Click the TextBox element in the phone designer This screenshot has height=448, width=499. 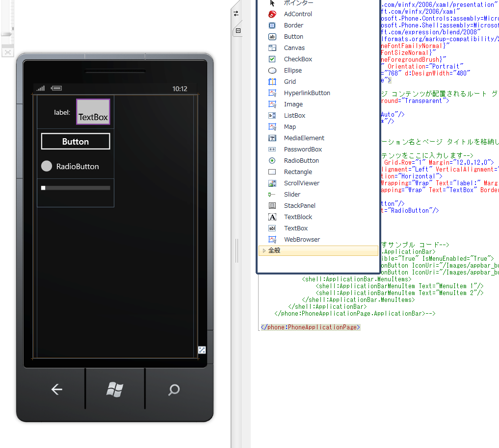pos(93,112)
